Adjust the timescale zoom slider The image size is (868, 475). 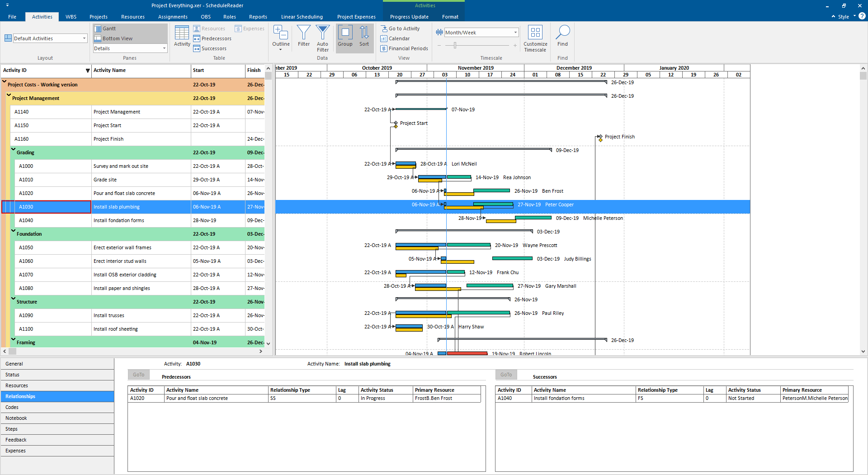click(455, 45)
